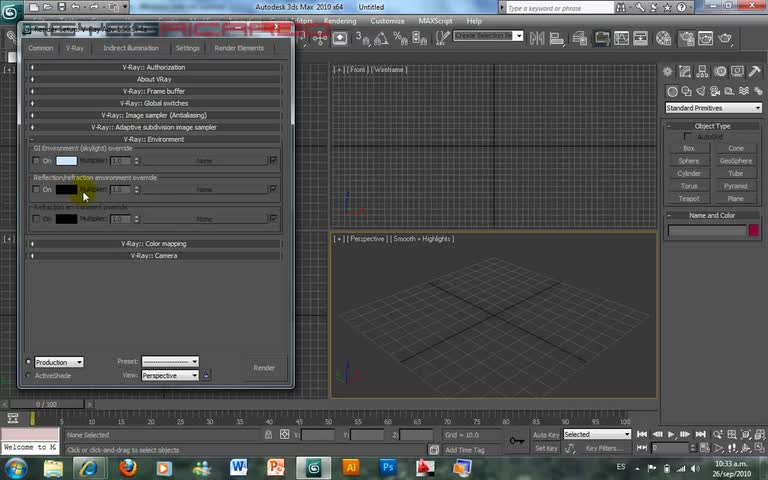Toggle the Spinner Snap icon
Screen dimensions: 768x480
tap(419, 38)
